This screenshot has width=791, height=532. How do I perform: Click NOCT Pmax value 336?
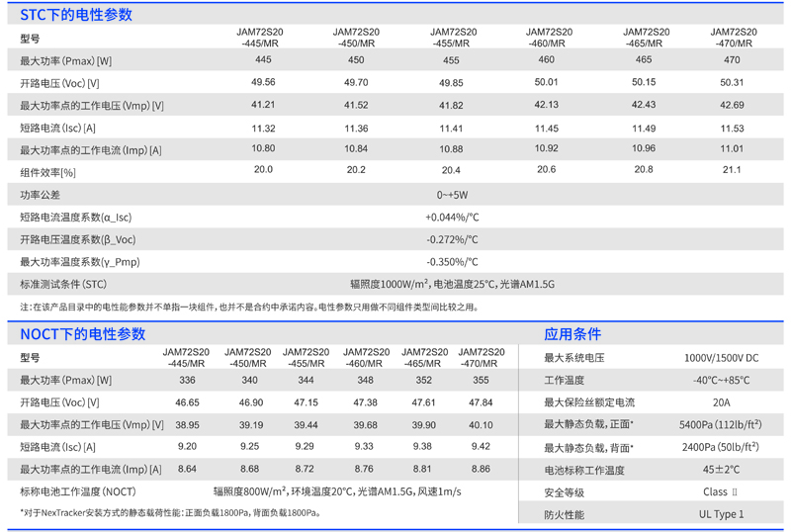pyautogui.click(x=187, y=380)
